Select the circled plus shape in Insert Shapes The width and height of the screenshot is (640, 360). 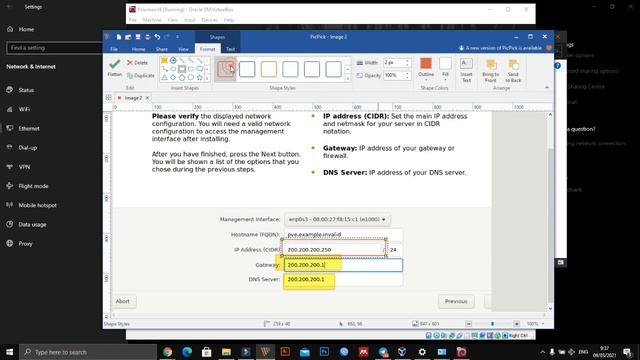173,60
